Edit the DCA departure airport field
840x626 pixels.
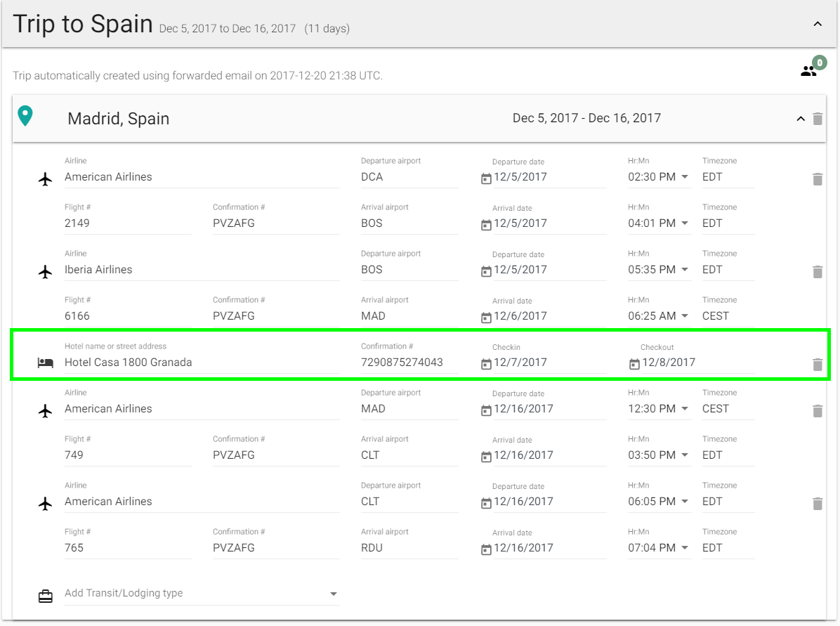[409, 177]
